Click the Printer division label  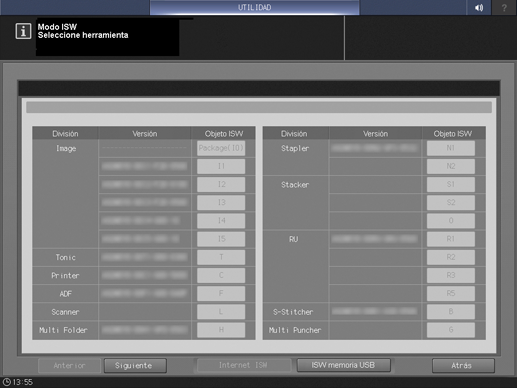click(65, 276)
